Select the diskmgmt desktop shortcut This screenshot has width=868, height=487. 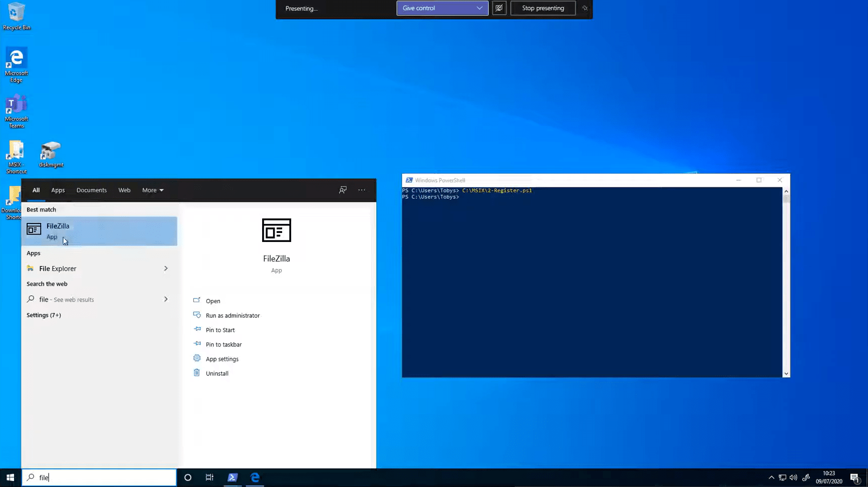(x=51, y=154)
